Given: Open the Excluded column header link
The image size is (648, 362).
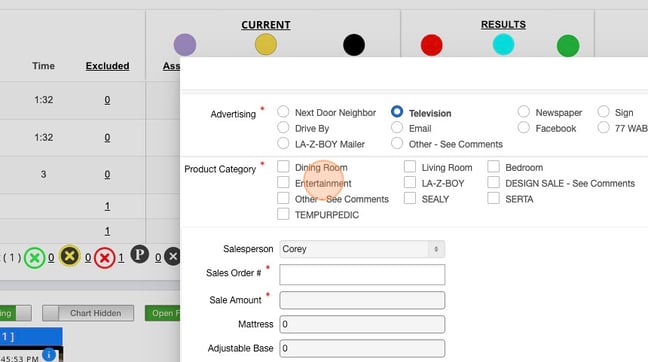Looking at the screenshot, I should [107, 66].
